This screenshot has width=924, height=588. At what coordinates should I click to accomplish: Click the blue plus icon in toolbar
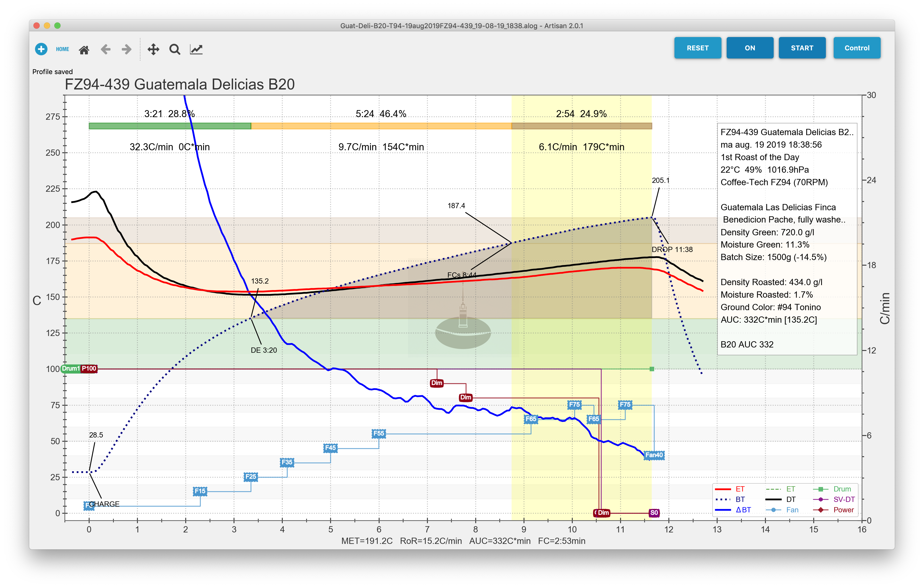[x=41, y=49]
